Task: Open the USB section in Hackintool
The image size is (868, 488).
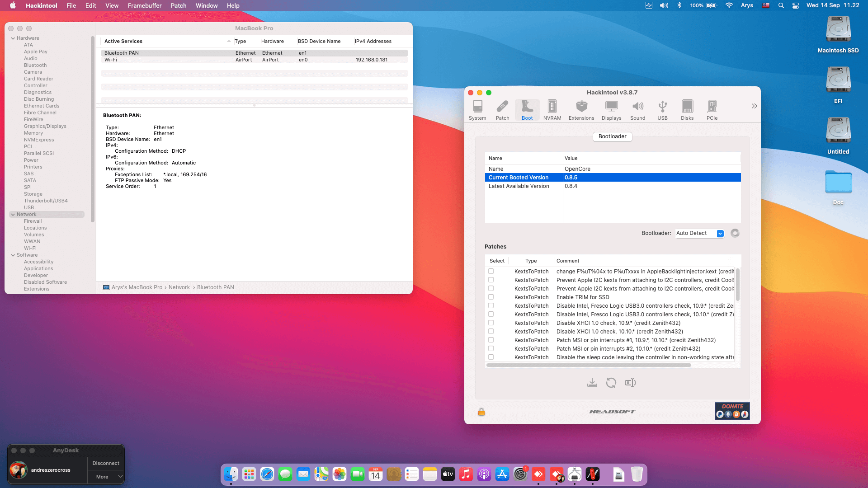Action: pyautogui.click(x=662, y=110)
